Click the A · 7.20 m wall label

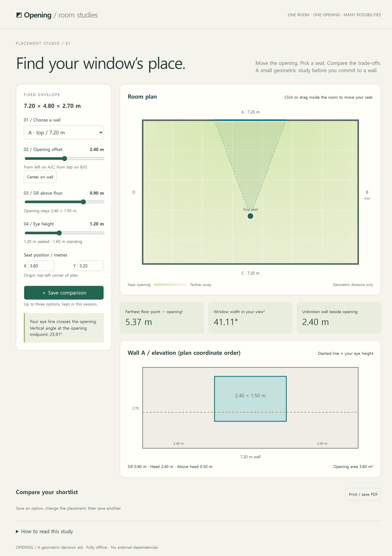click(250, 112)
